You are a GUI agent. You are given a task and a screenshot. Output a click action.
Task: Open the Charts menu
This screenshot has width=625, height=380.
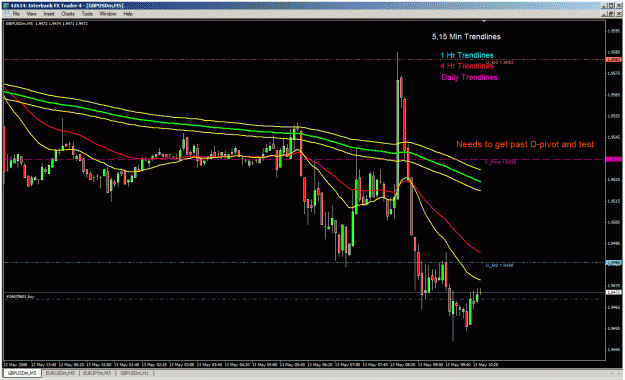click(68, 14)
